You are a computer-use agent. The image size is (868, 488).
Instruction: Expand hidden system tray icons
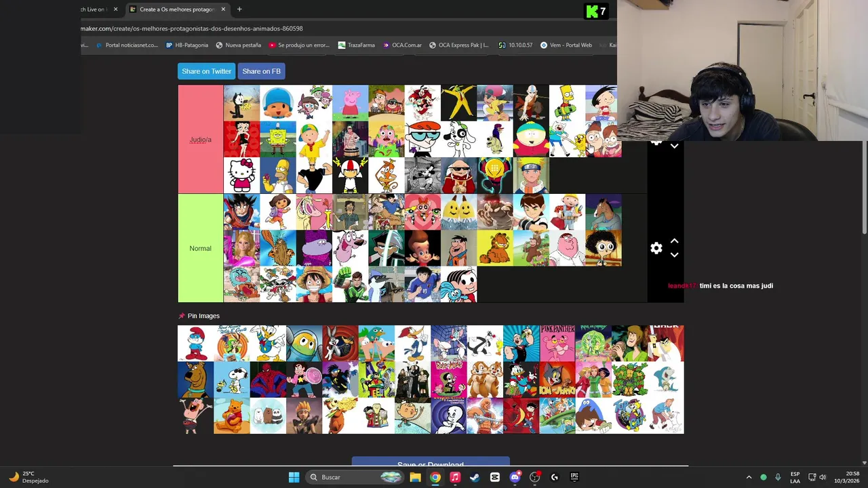coord(749,477)
